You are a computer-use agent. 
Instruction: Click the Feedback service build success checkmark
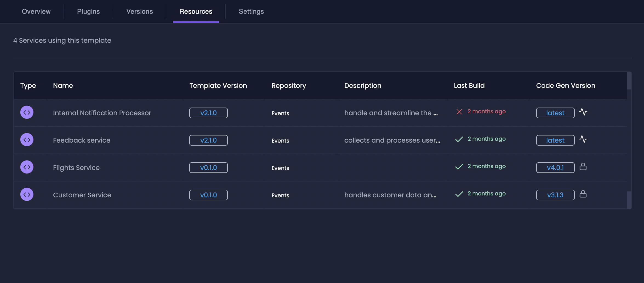click(459, 139)
